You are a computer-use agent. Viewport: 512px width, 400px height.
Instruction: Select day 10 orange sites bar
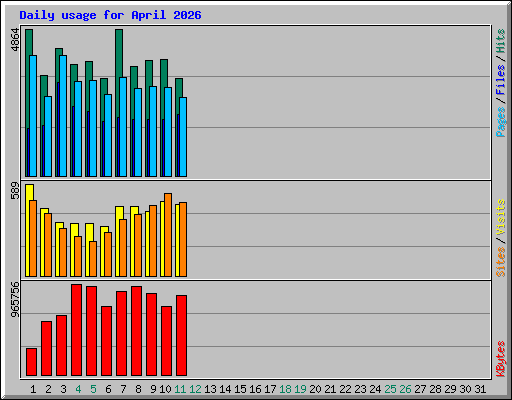click(168, 235)
